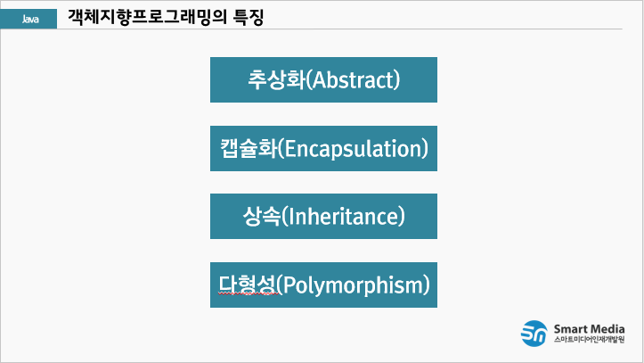
Task: Click the word Abstract in parentheses
Action: 354,79
